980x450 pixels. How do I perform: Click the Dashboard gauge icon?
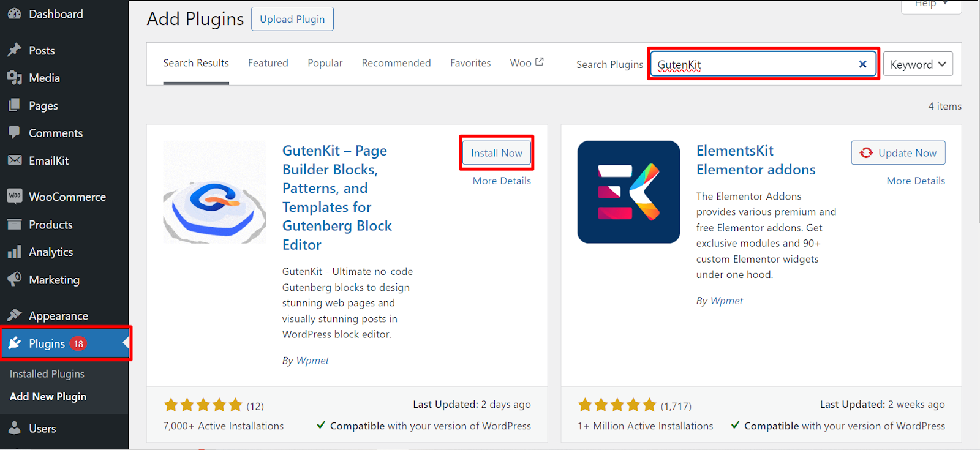click(x=15, y=13)
